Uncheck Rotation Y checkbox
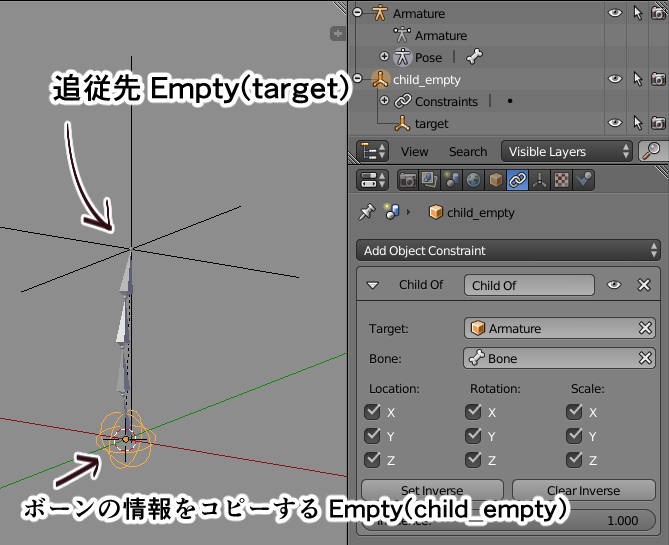The height and width of the screenshot is (545, 669). (473, 436)
